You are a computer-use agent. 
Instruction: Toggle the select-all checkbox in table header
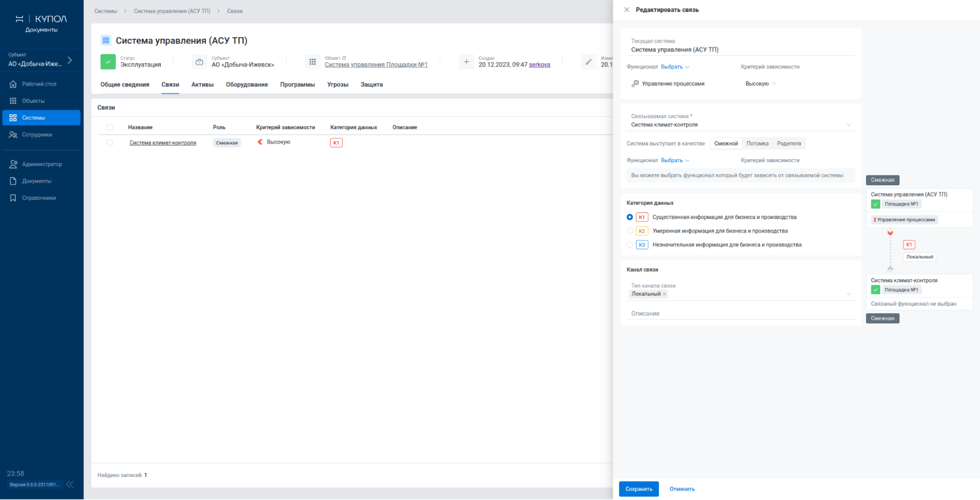[x=110, y=127]
